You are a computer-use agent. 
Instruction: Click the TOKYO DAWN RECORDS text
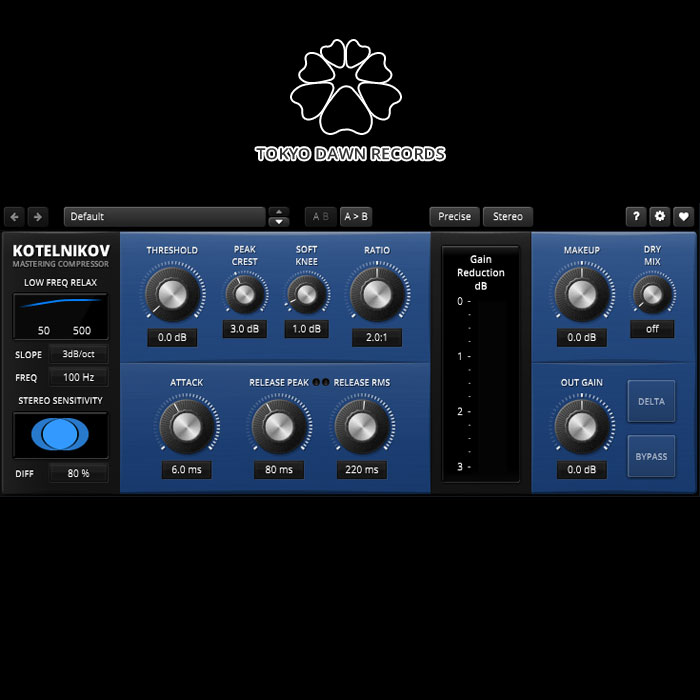click(x=350, y=154)
